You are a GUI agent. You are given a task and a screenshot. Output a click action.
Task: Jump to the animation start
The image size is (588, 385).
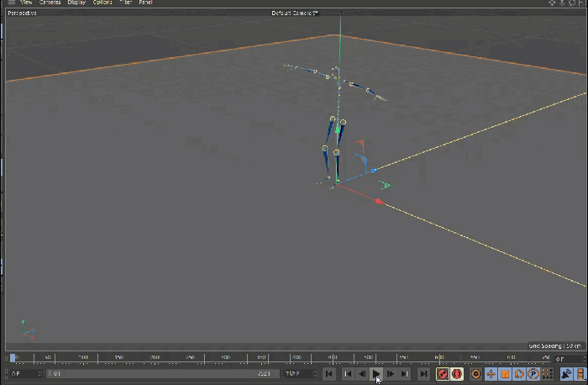click(329, 374)
